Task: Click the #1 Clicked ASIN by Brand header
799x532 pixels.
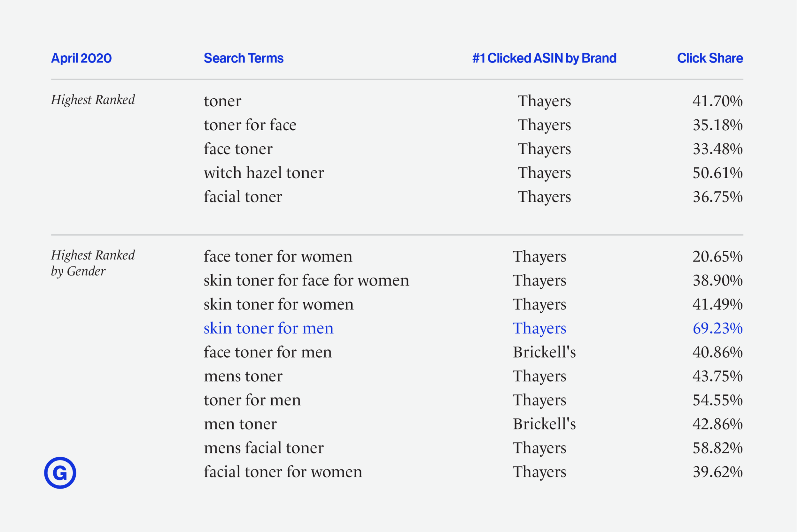Action: (544, 58)
